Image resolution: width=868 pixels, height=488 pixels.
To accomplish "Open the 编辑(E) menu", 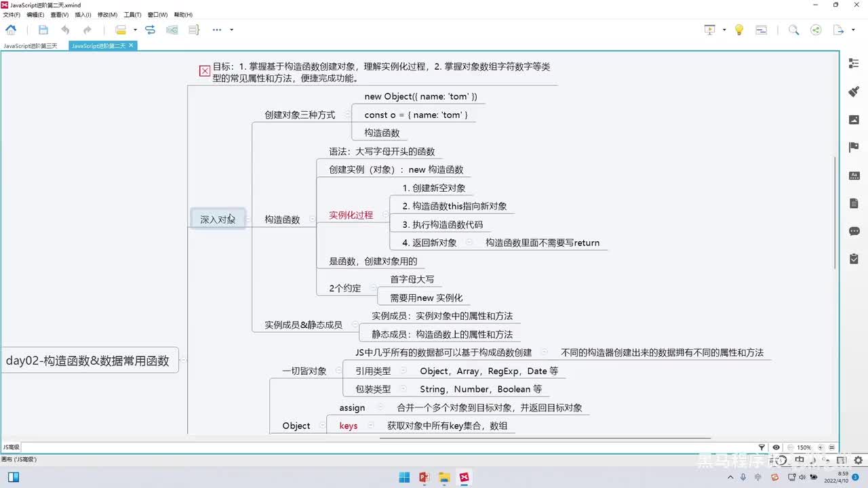I will [35, 14].
